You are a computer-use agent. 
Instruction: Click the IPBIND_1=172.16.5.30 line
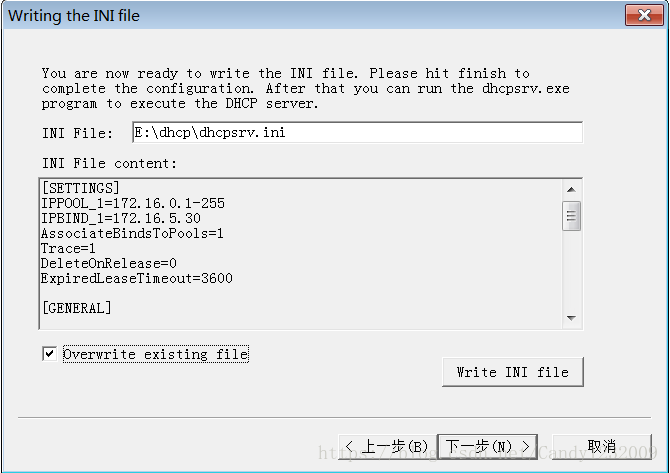point(121,218)
